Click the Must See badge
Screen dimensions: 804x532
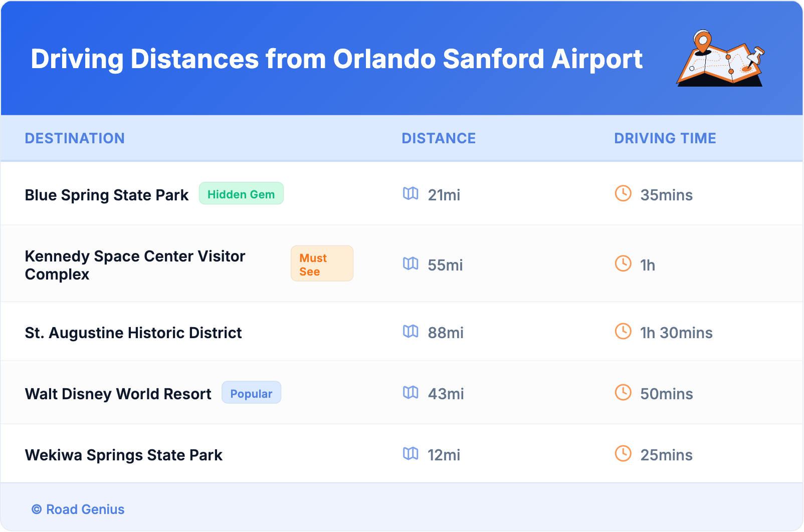tap(322, 264)
